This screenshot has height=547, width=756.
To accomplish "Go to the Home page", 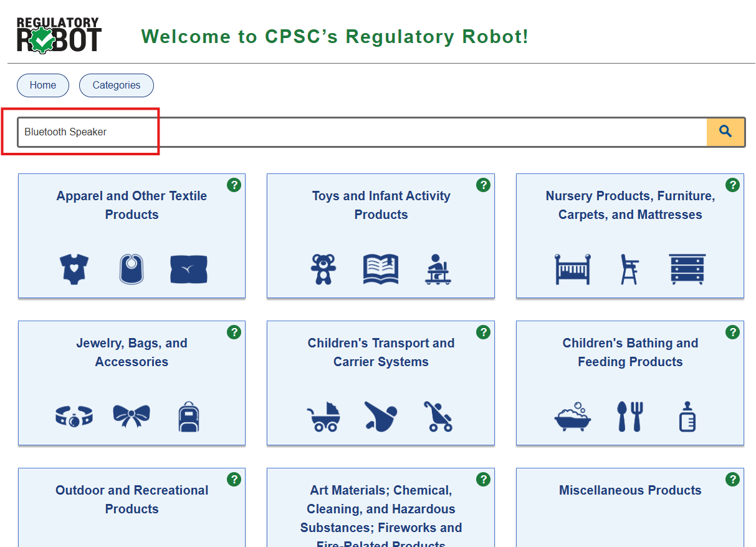I will 43,85.
